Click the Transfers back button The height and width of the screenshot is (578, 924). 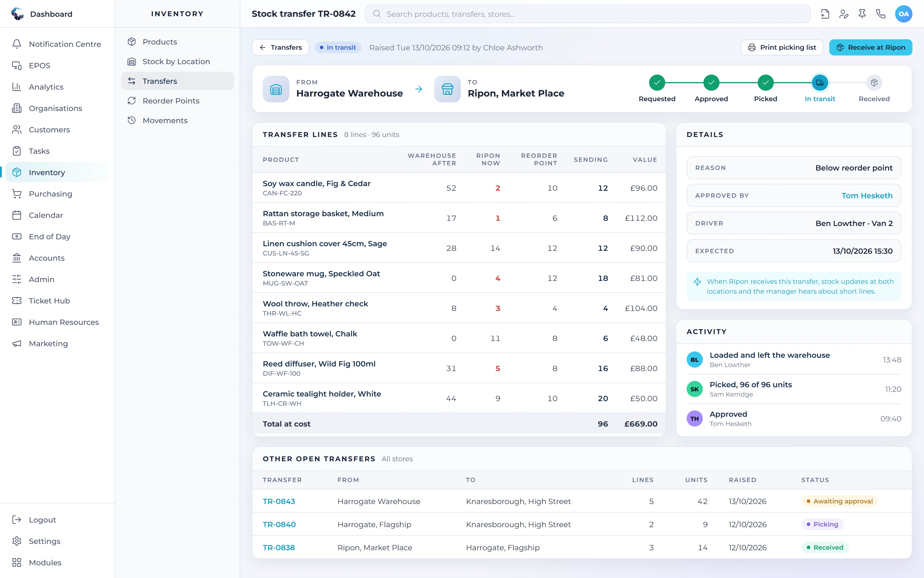point(280,47)
